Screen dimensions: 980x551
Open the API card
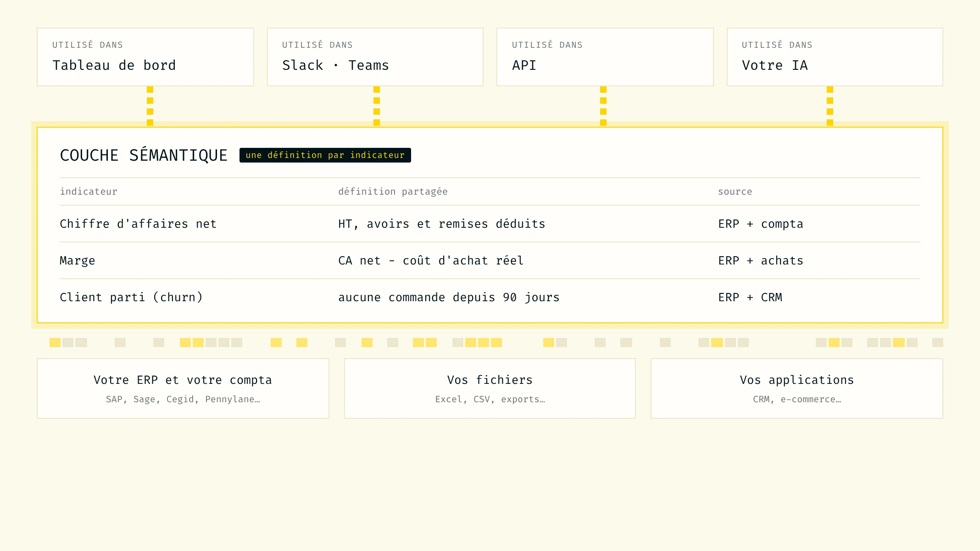coord(605,57)
